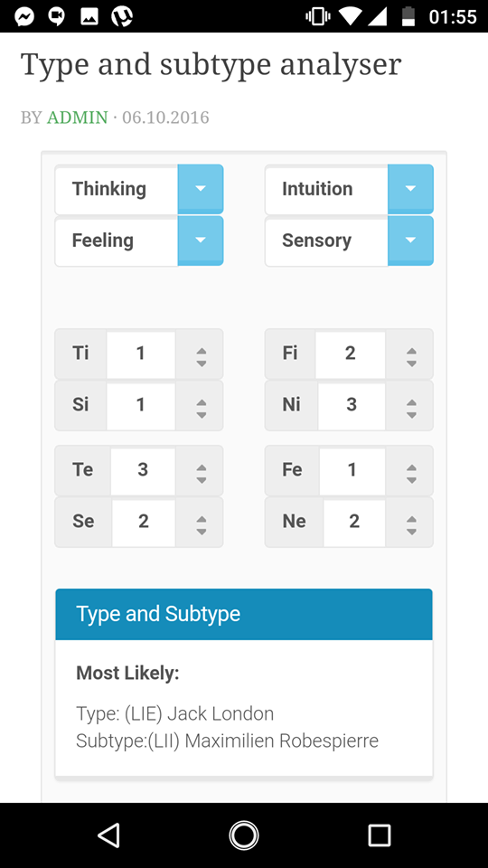This screenshot has height=868, width=488.
Task: Tap the uTorrent status bar icon
Action: 122,16
